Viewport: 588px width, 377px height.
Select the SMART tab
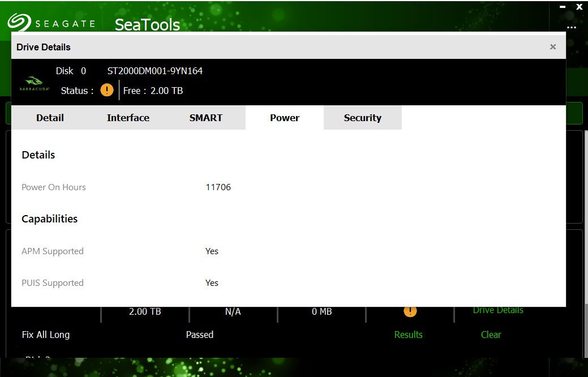[x=205, y=118]
